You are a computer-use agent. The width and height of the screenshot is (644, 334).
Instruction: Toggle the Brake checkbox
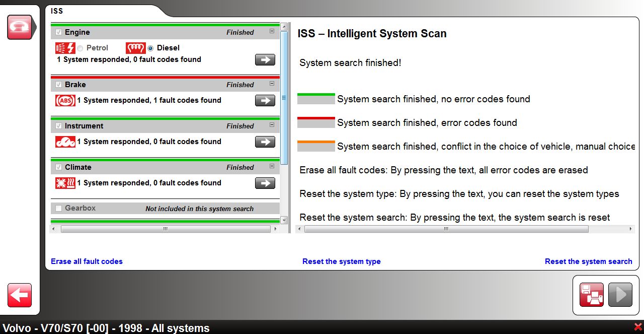tap(59, 85)
